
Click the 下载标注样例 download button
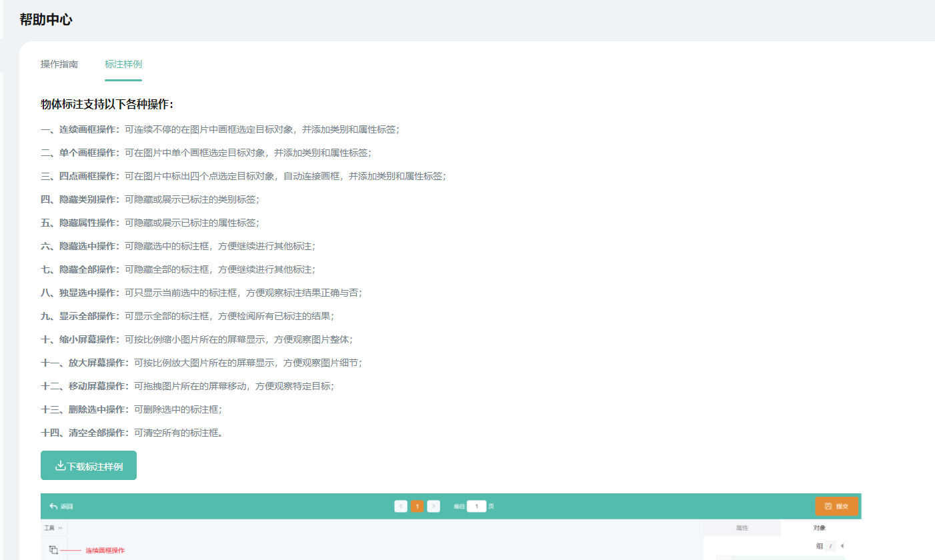(89, 466)
